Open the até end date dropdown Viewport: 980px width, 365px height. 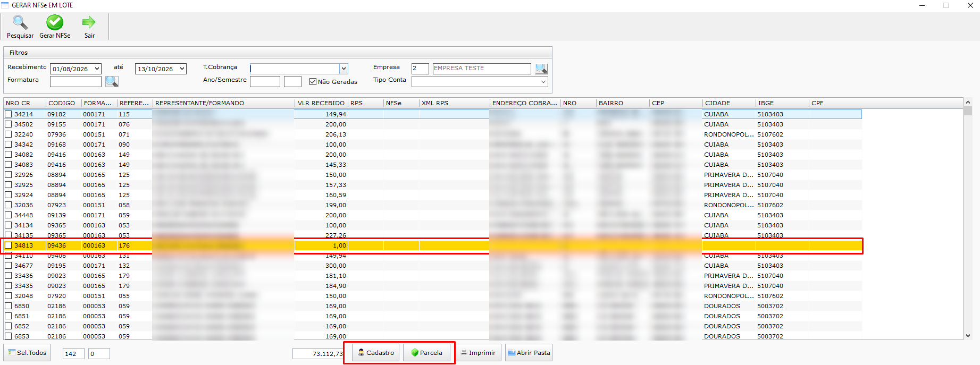coord(182,69)
